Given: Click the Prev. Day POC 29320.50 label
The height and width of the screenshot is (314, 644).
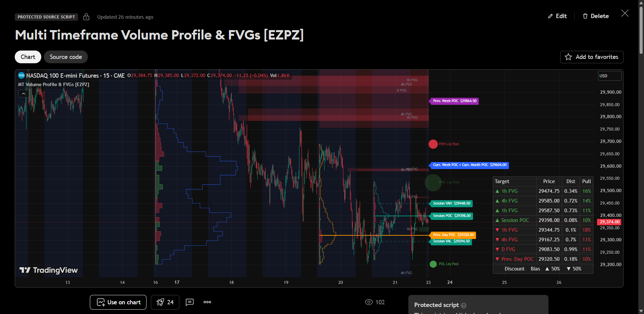Looking at the screenshot, I should [453, 235].
